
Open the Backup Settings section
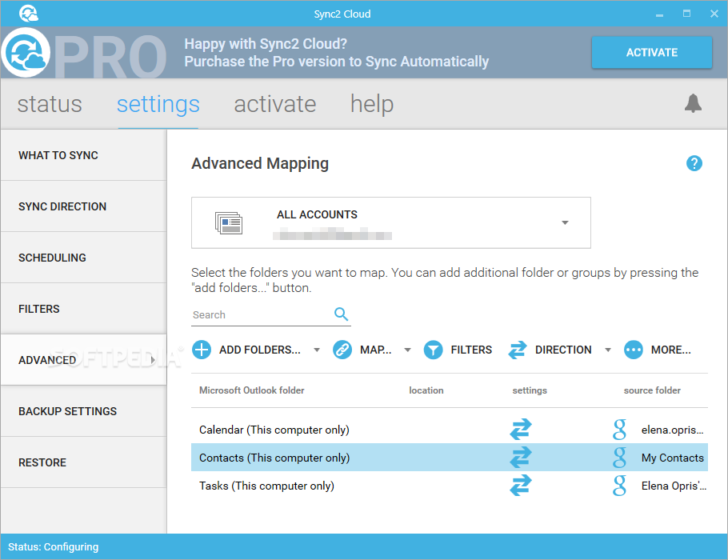[83, 411]
